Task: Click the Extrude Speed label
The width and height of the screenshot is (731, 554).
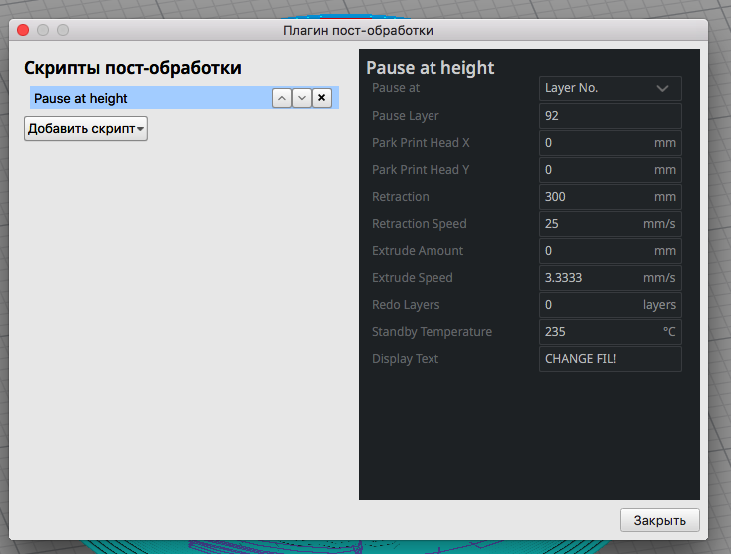Action: (x=412, y=278)
